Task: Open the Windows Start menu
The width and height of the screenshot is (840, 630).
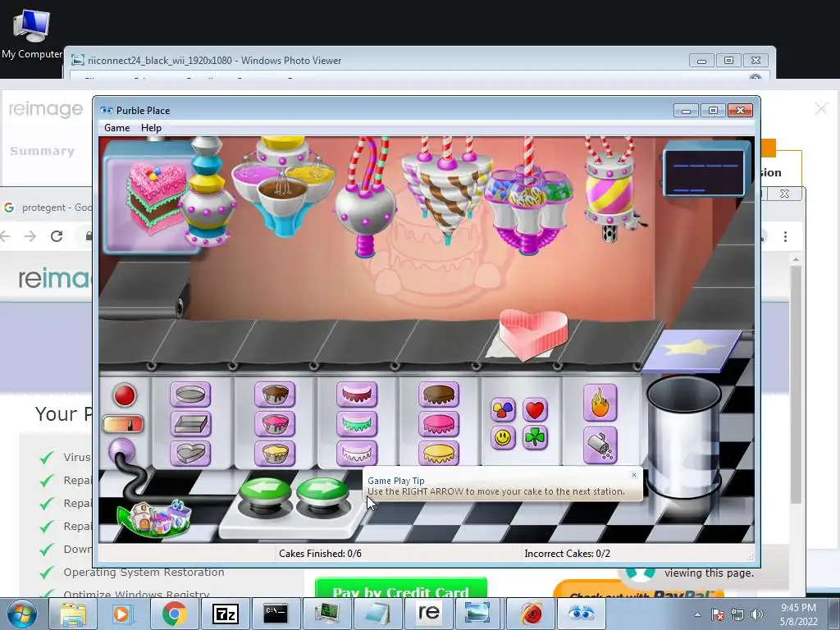Action: click(22, 614)
